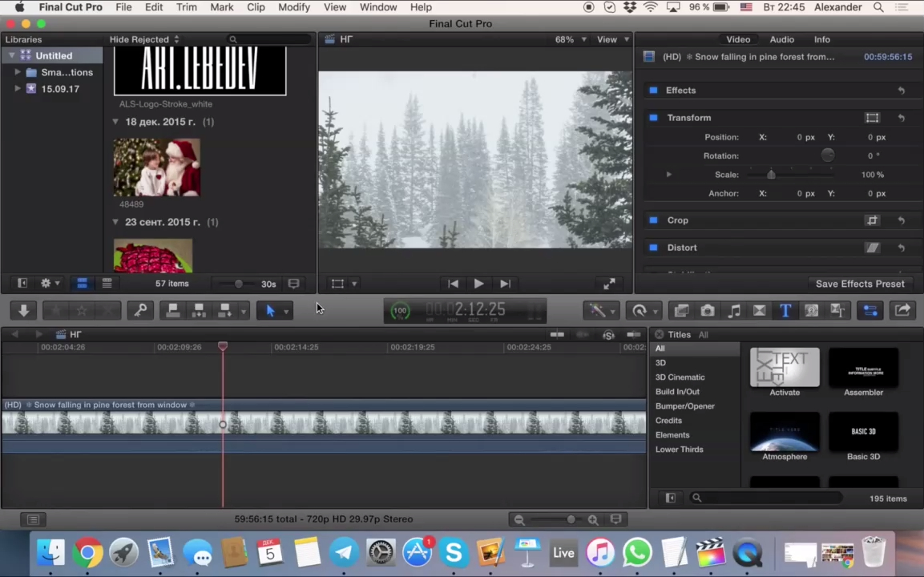Toggle timeline snapping button
924x577 pixels.
coord(633,335)
